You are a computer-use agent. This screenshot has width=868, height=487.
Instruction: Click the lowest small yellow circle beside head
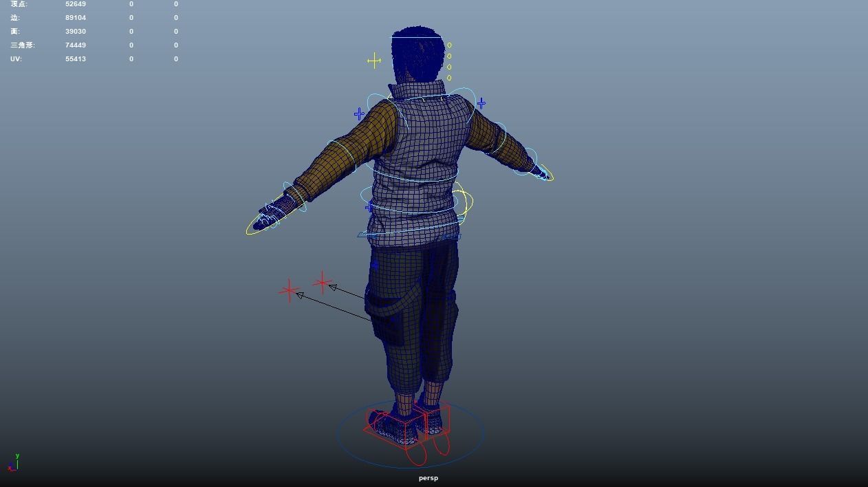tap(449, 78)
